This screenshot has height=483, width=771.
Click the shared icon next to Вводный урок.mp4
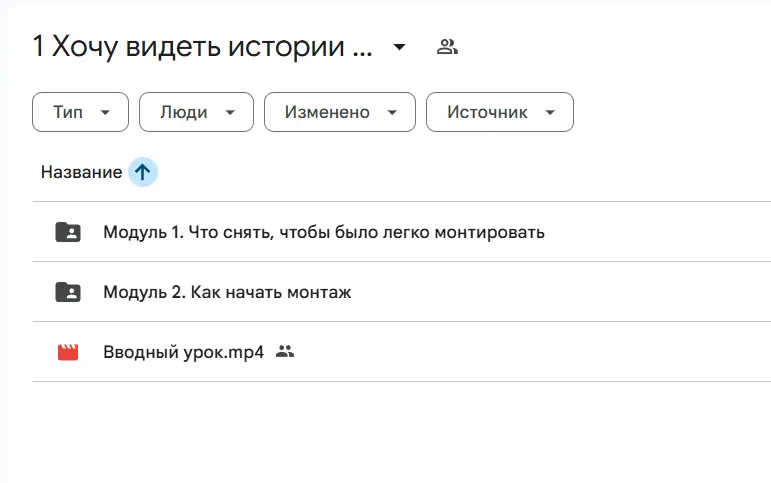(x=285, y=352)
